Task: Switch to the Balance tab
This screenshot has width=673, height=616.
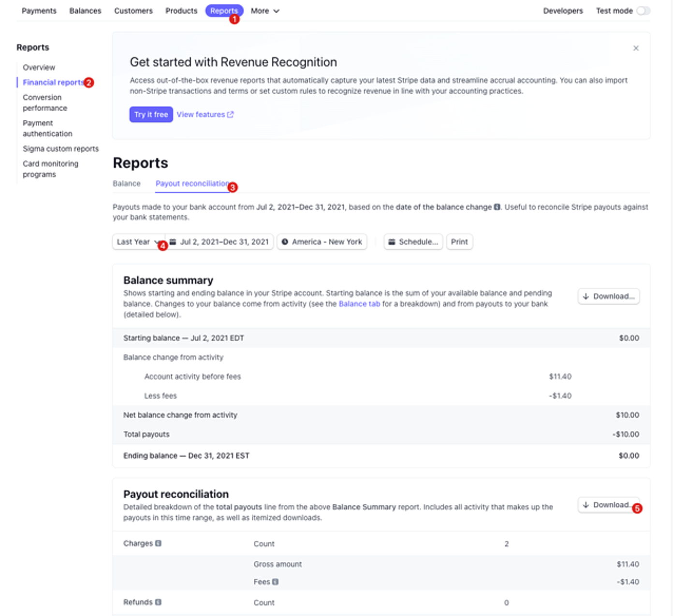Action: coord(127,184)
